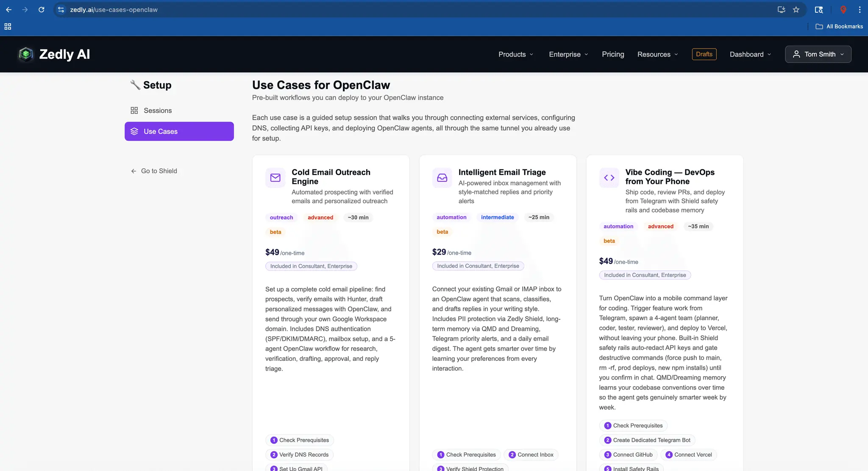This screenshot has height=471, width=868.
Task: Click the Use Cases layers icon
Action: pos(134,131)
